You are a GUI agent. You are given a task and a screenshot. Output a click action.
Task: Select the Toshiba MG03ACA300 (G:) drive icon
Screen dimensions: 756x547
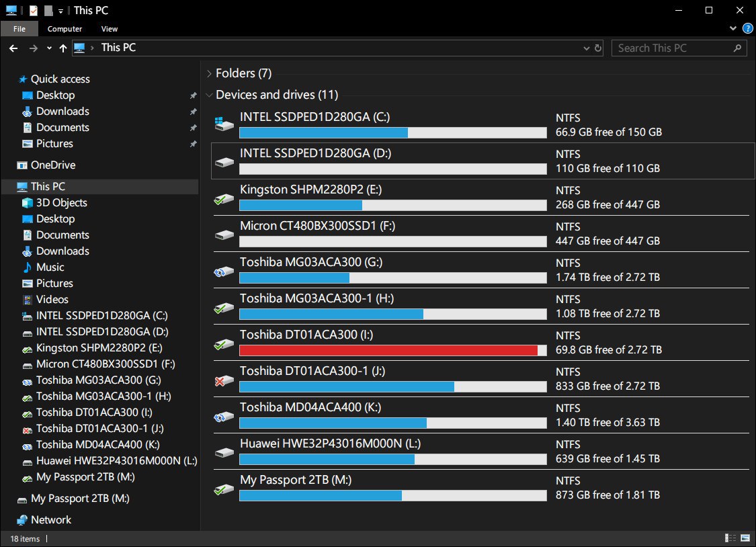(224, 271)
